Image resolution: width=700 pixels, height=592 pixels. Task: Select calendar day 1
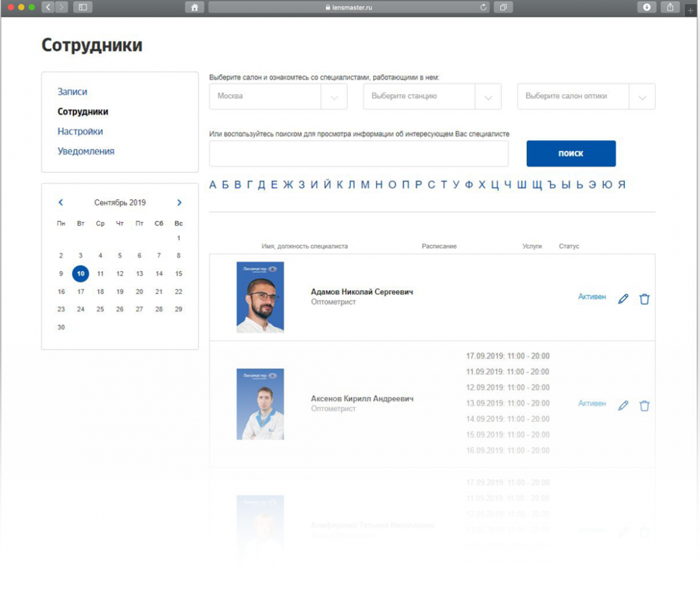pyautogui.click(x=178, y=238)
